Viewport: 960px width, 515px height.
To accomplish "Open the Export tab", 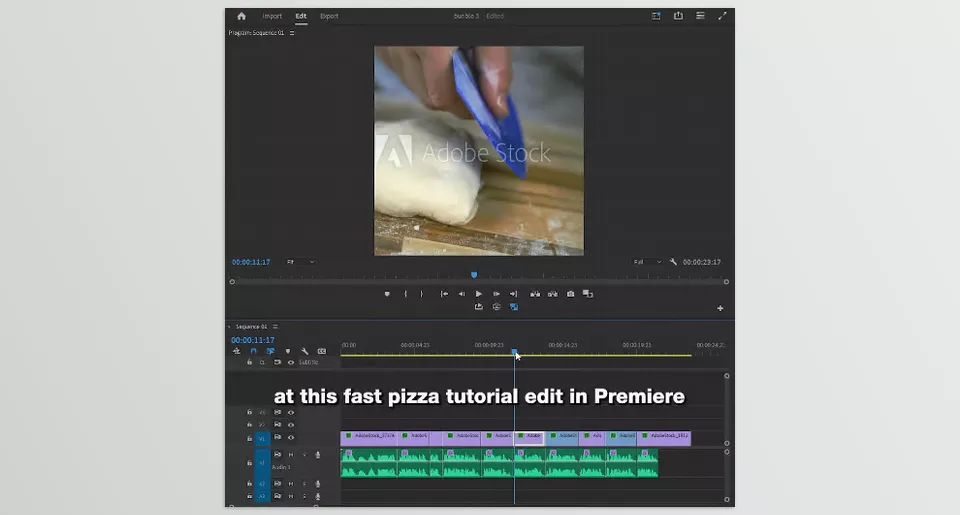I will coord(329,16).
